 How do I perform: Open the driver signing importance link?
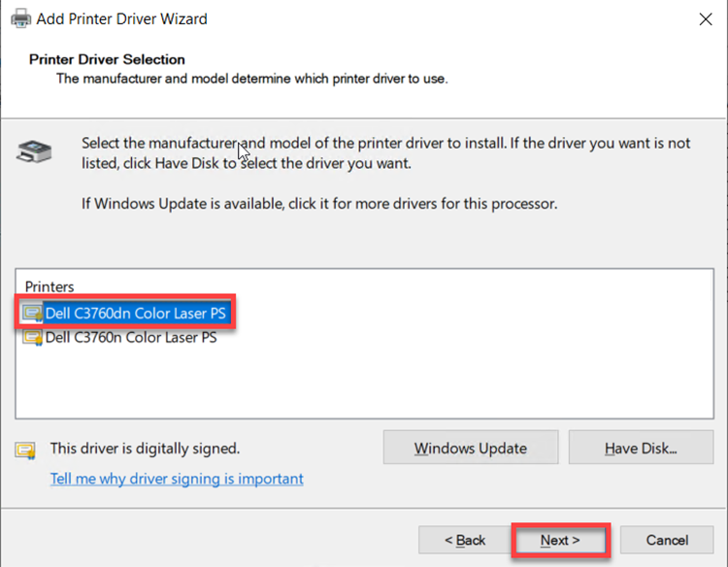pyautogui.click(x=177, y=479)
